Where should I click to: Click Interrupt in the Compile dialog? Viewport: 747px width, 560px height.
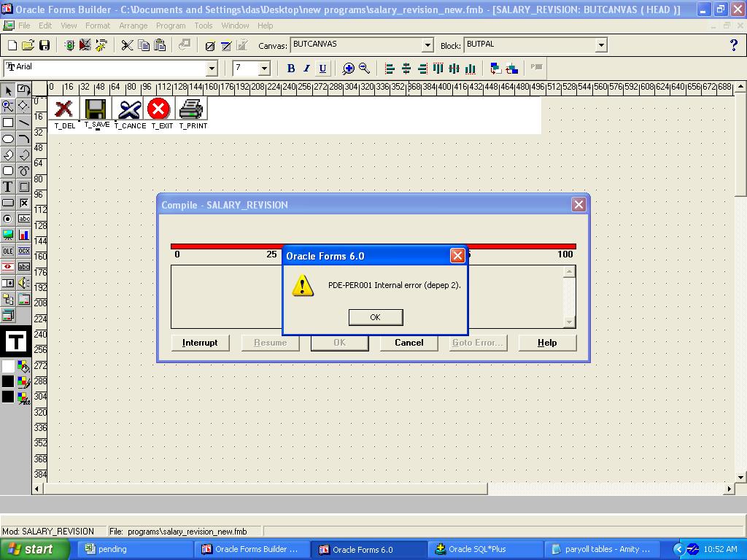[200, 343]
